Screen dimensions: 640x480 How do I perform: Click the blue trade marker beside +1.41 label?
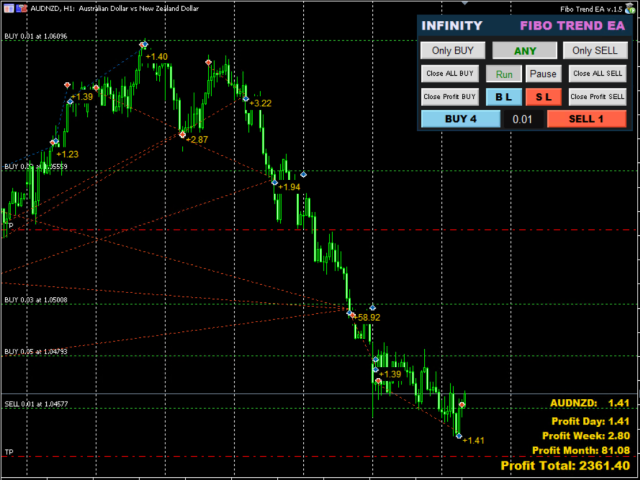coord(458,436)
